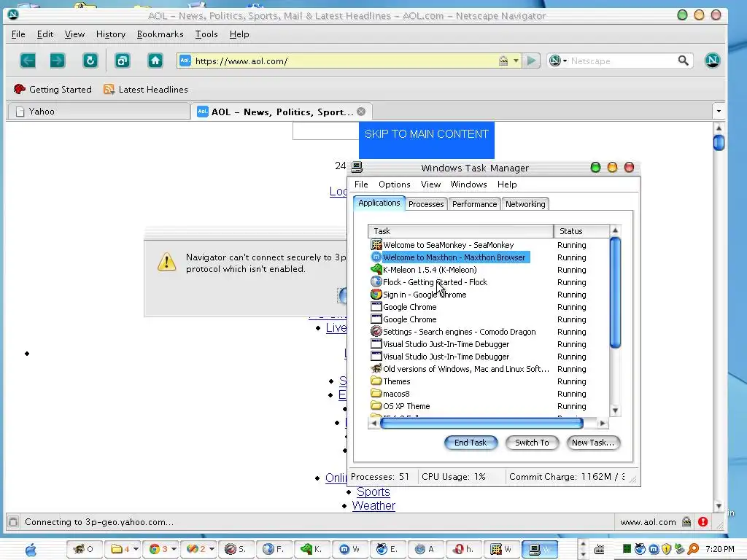Switch to the Yahoo browser tab
Screen dimensions: 747x560
tap(98, 112)
